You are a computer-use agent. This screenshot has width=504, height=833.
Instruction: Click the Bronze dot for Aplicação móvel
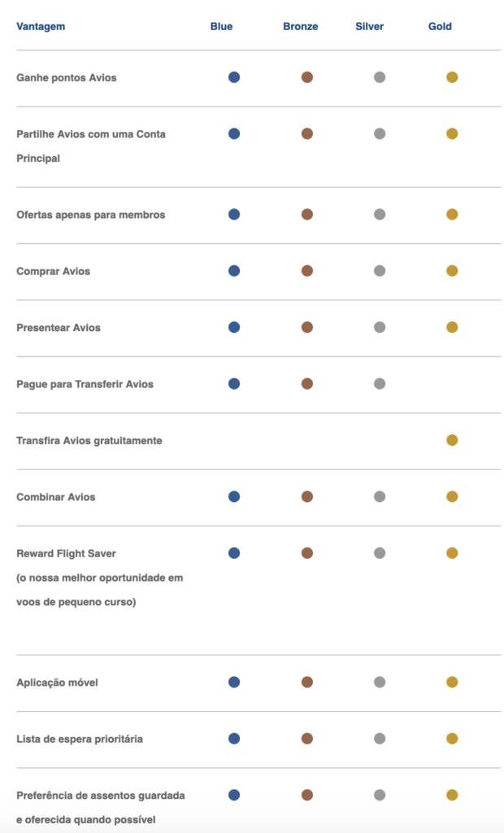pyautogui.click(x=307, y=683)
